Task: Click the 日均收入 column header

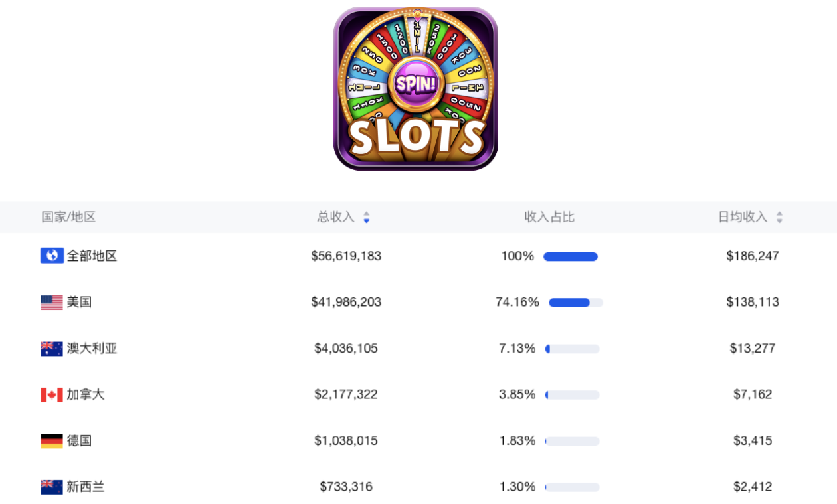Action: (x=743, y=217)
